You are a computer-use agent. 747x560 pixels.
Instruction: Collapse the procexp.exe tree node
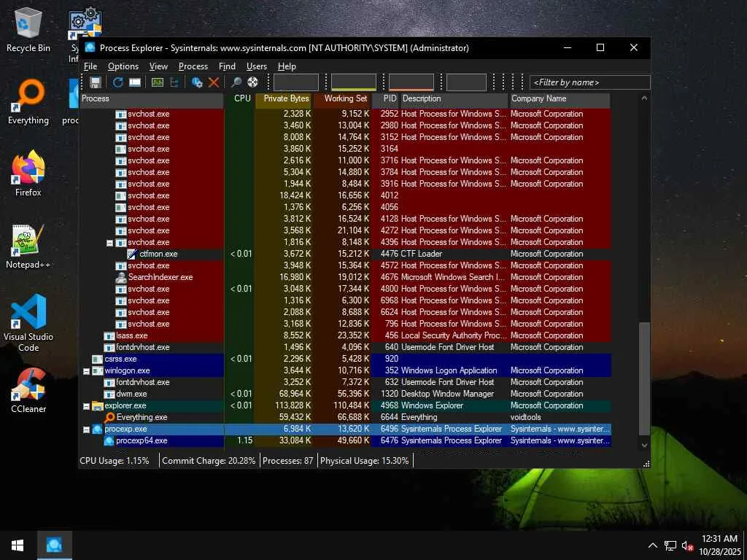(x=86, y=429)
